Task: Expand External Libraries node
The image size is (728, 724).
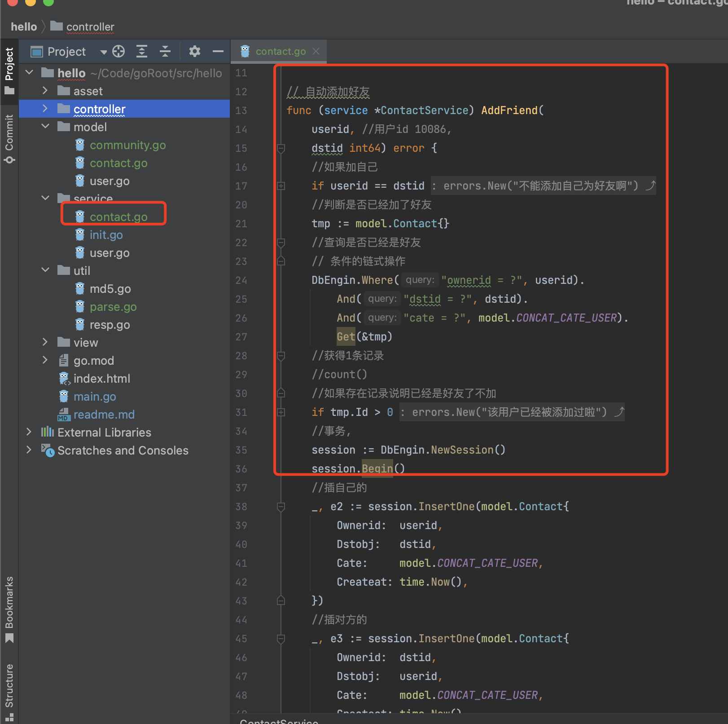Action: point(29,432)
